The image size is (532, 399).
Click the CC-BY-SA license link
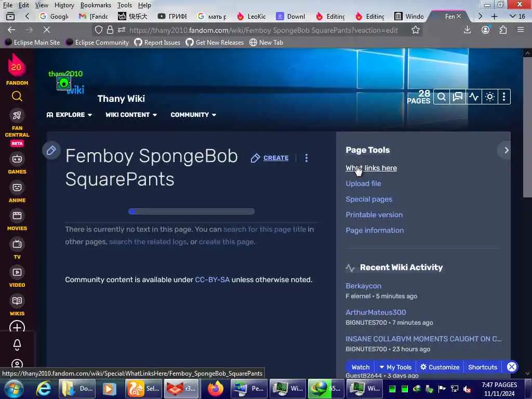point(212,280)
